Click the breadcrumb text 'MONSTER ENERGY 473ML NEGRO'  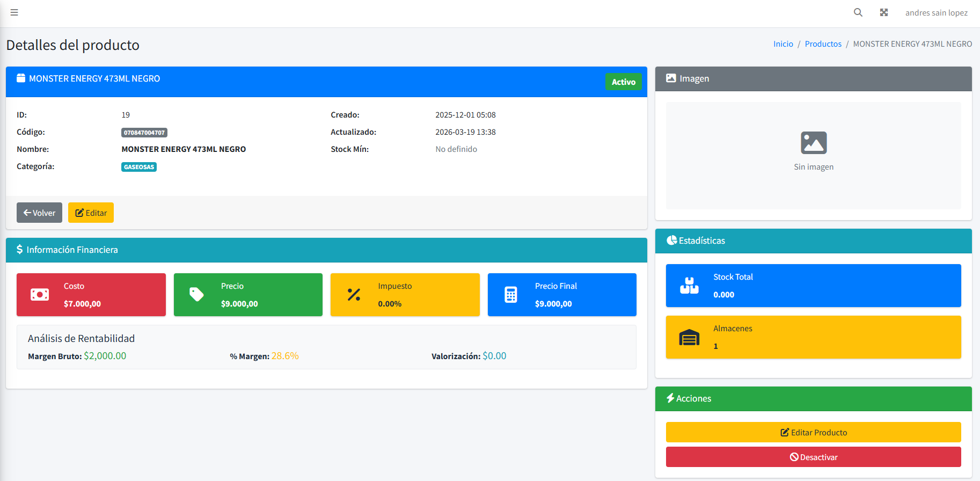(912, 44)
